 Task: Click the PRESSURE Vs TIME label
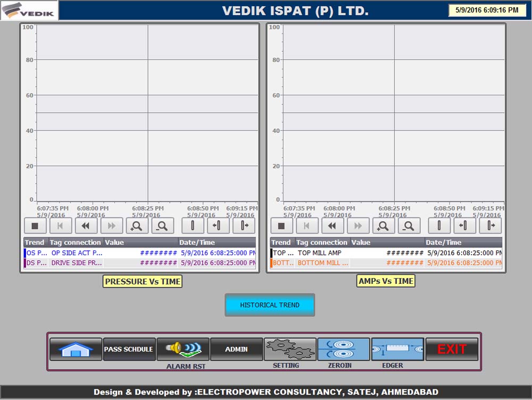(x=143, y=282)
